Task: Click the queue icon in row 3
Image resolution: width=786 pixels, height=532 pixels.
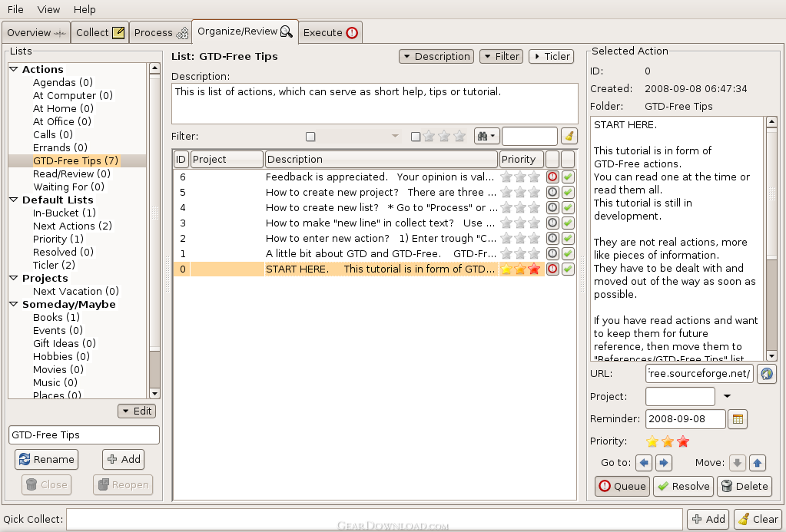Action: pyautogui.click(x=552, y=223)
